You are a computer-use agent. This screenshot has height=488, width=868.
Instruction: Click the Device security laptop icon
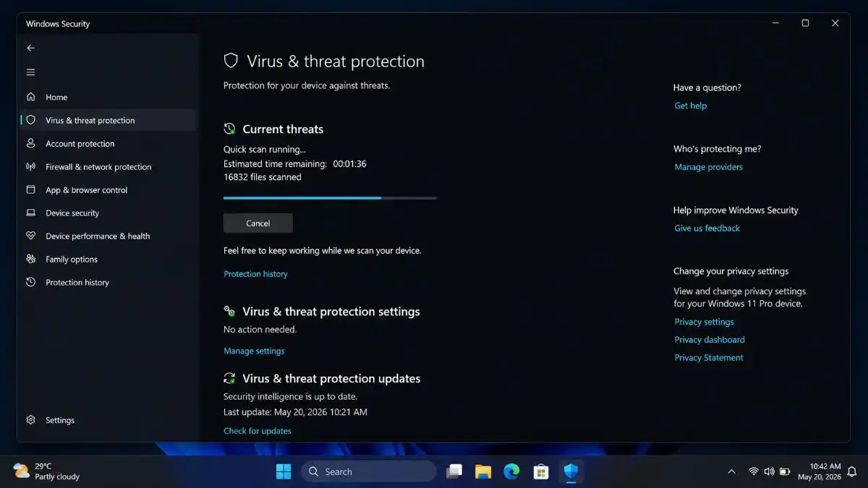(x=30, y=213)
